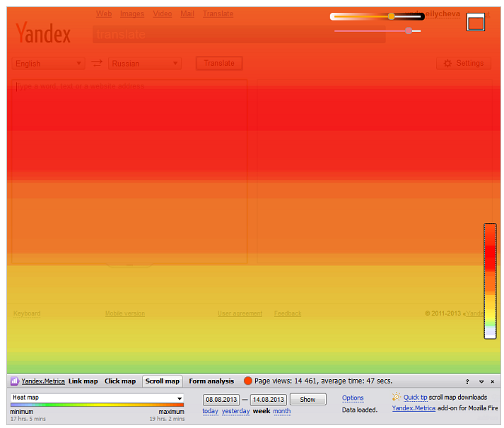
Task: Switch to the Click map tab
Action: click(120, 381)
